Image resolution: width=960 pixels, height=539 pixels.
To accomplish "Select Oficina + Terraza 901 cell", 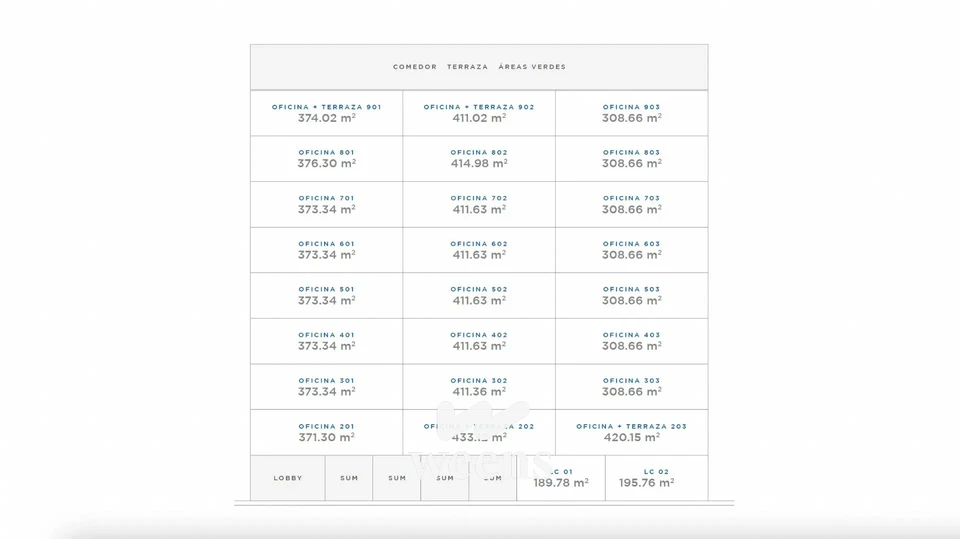I will 326,113.
